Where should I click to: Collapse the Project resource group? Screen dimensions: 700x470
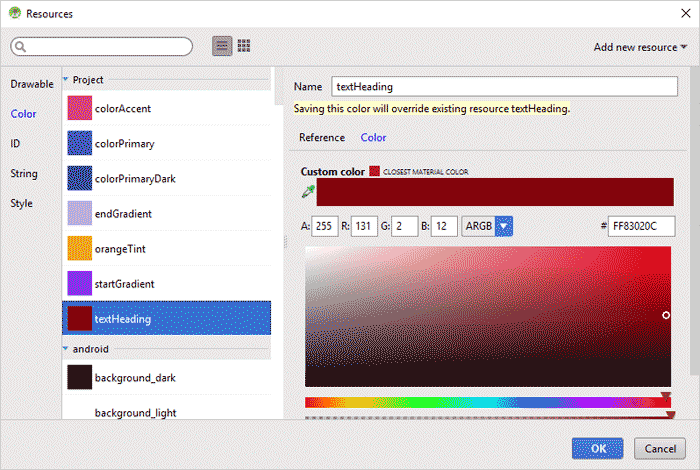(66, 79)
